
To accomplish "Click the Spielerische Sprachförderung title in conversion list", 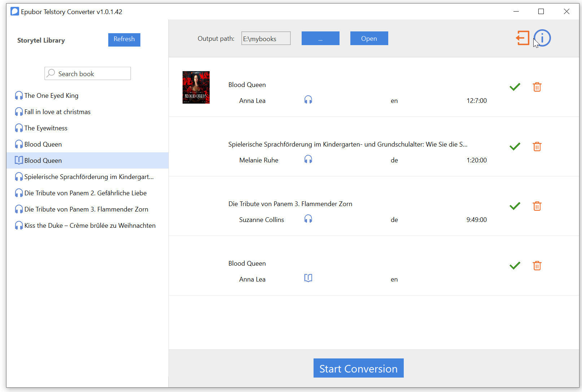I will click(x=348, y=144).
